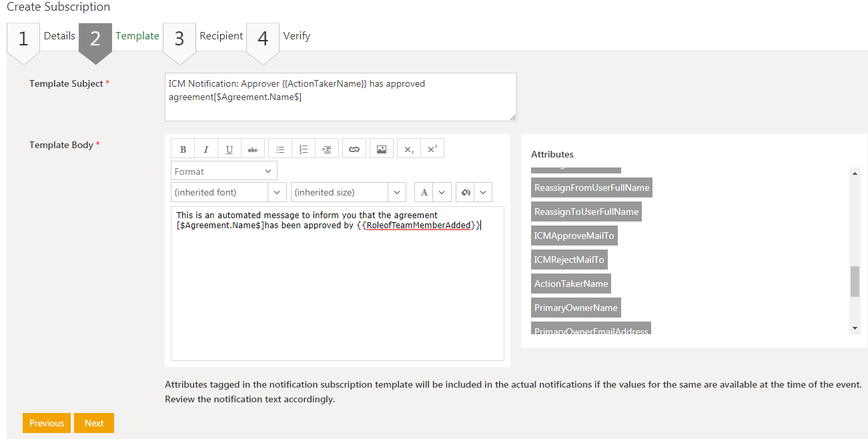Apply bold formatting in the template body editor
The image size is (868, 439).
[x=182, y=147]
